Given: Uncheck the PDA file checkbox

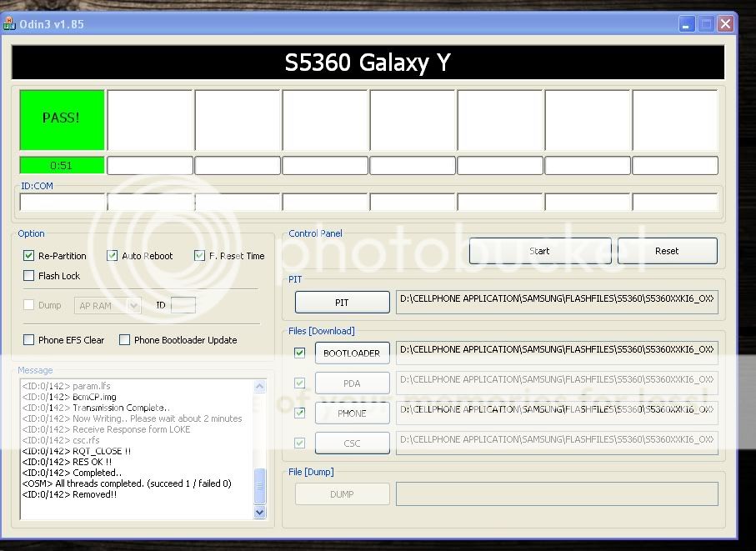Looking at the screenshot, I should pyautogui.click(x=299, y=383).
